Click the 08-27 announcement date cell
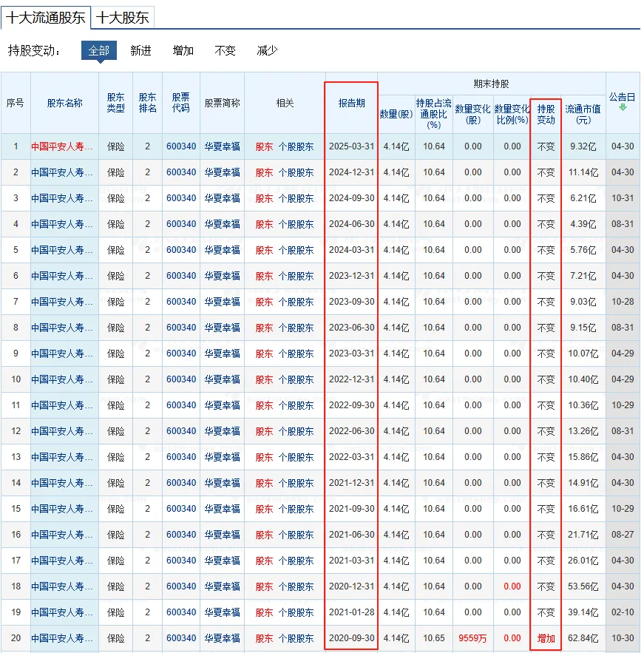 (x=623, y=535)
